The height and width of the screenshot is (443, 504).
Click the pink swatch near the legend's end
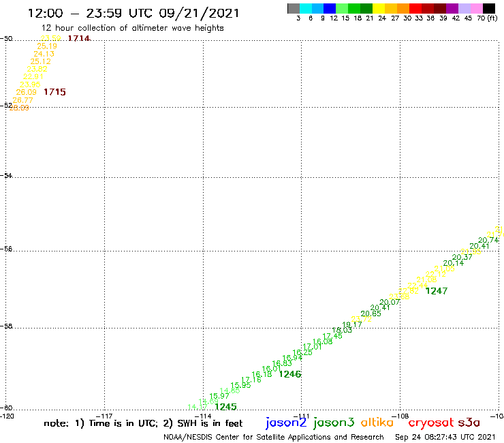476,8
